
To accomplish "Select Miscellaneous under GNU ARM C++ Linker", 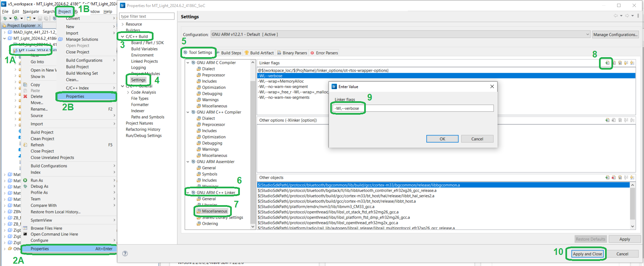I will 214,211.
